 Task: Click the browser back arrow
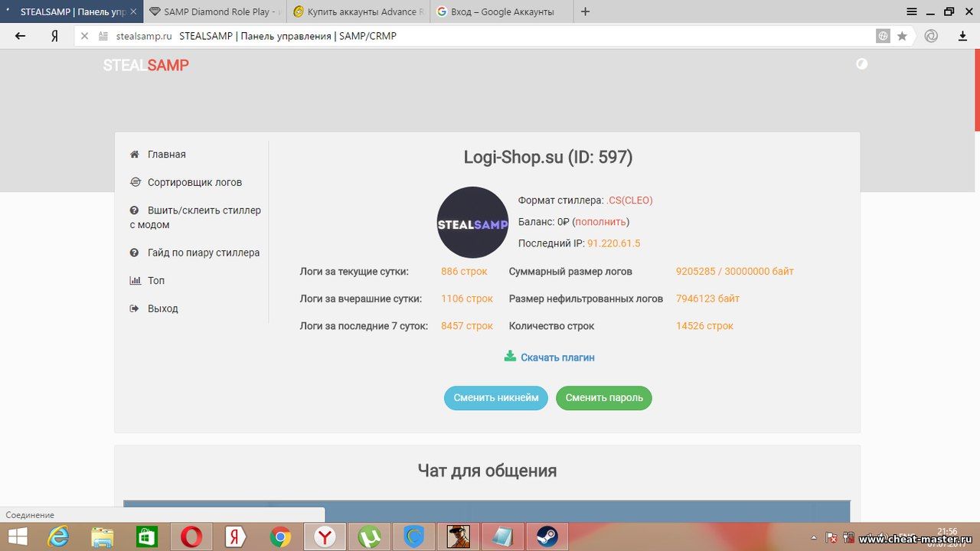[21, 36]
